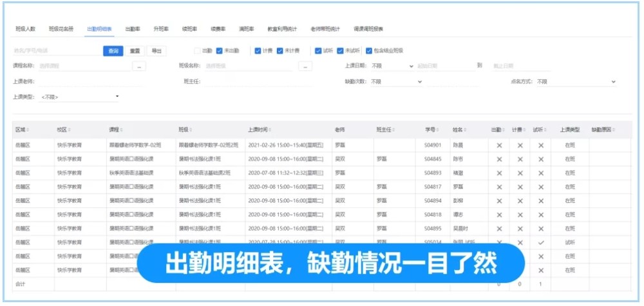This screenshot has height=306, width=644.
Task: Open the 点名方式 dropdown
Action: click(576, 82)
